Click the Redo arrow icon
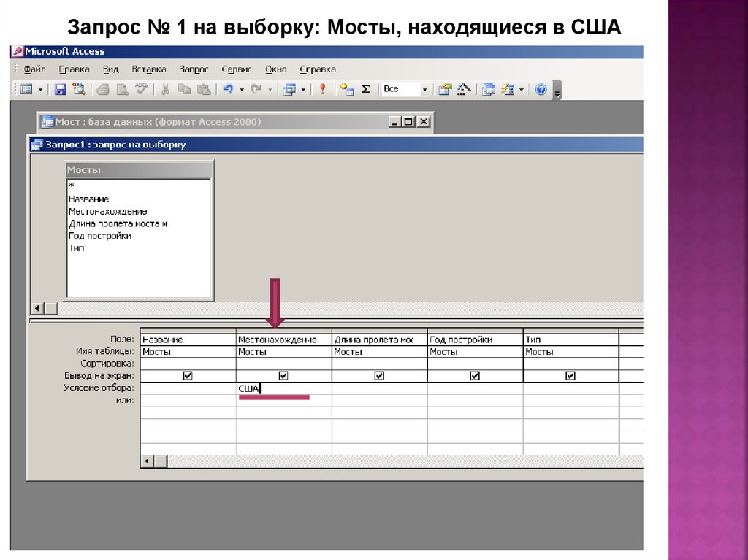 click(256, 89)
